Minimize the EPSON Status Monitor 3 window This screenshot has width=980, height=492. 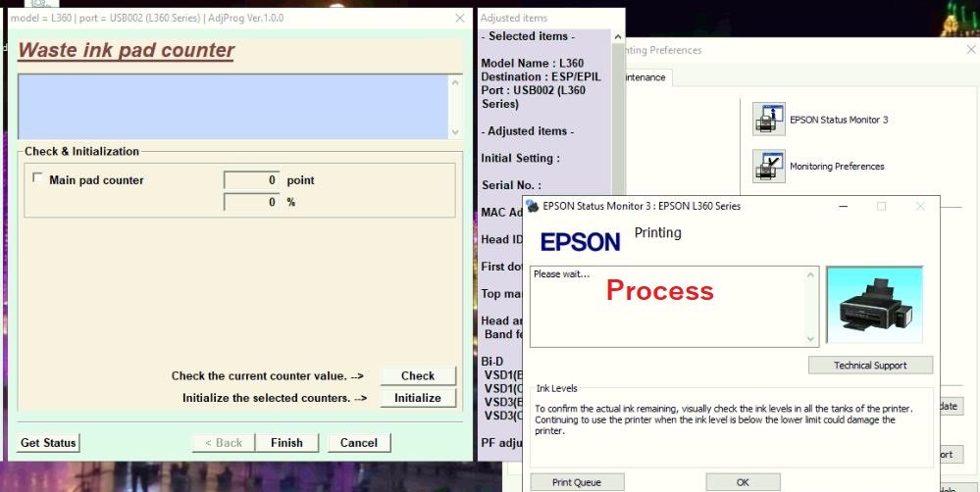coord(843,206)
